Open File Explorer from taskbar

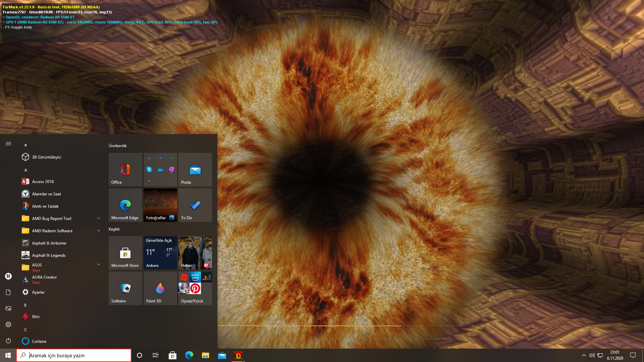pos(205,355)
